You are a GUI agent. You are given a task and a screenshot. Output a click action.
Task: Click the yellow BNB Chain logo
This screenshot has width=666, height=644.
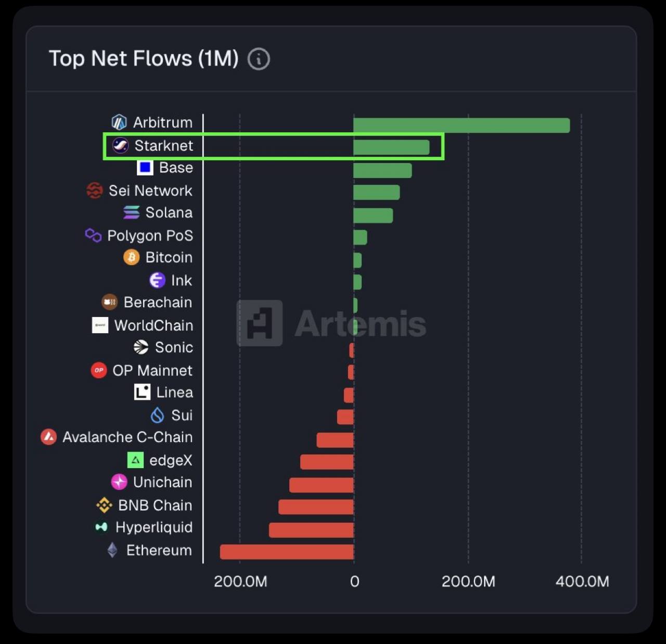pyautogui.click(x=104, y=505)
